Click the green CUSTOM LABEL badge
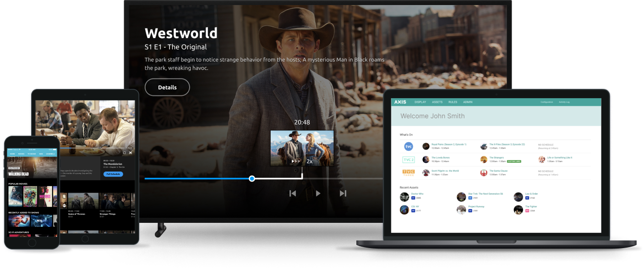644x271 pixels. [x=514, y=161]
